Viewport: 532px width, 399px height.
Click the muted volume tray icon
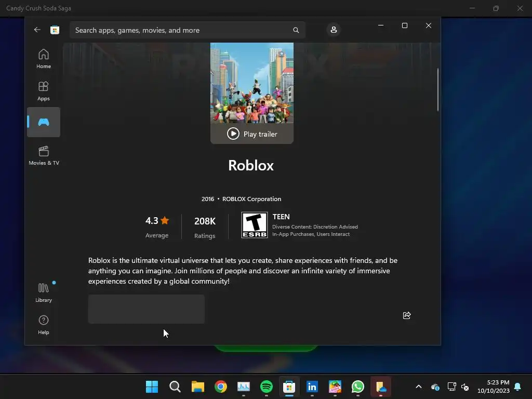point(465,387)
